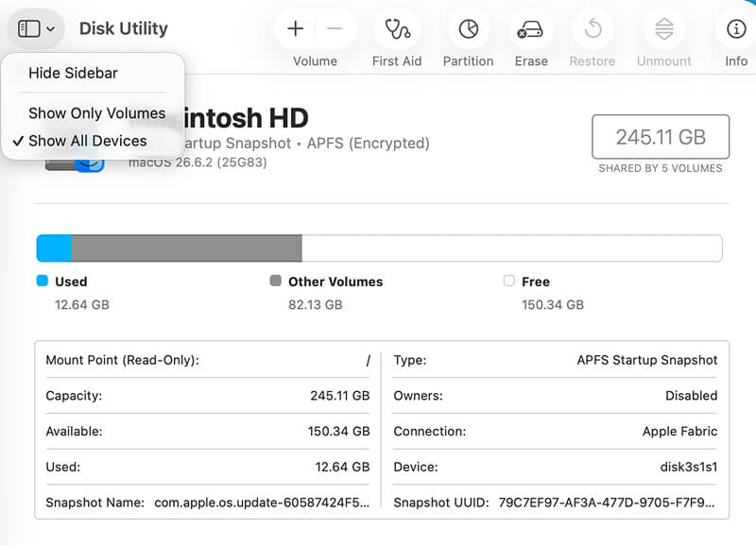This screenshot has height=546, width=756.
Task: Click the white Free legend swatch
Action: [x=509, y=281]
